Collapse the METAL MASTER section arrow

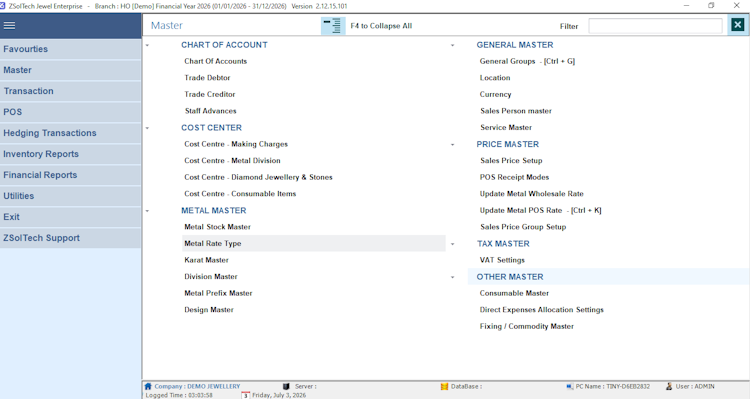coord(147,211)
